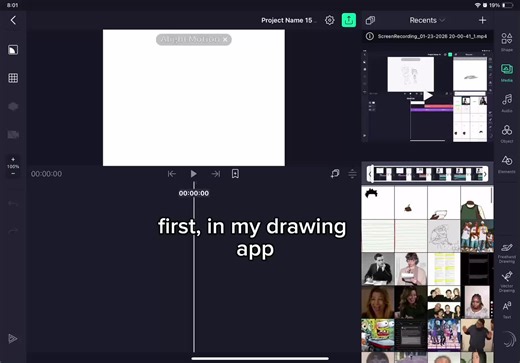The image size is (520, 363).
Task: Click the 100% zoom level label
Action: tap(13, 166)
